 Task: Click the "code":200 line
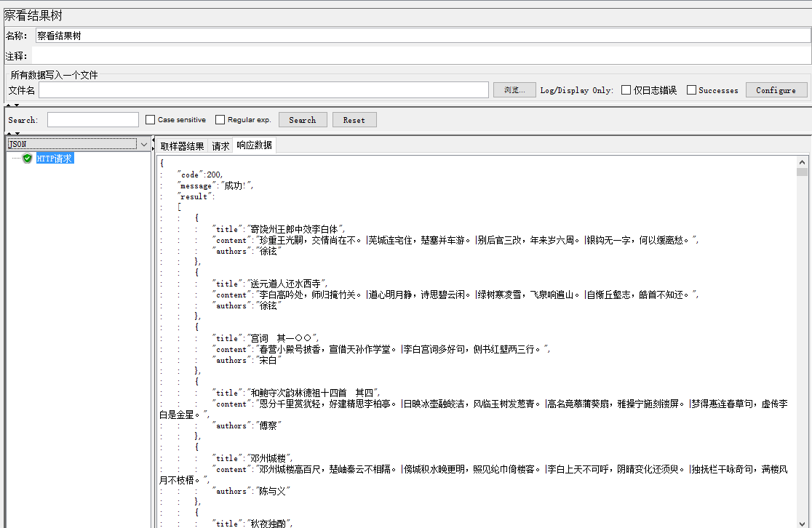click(200, 175)
